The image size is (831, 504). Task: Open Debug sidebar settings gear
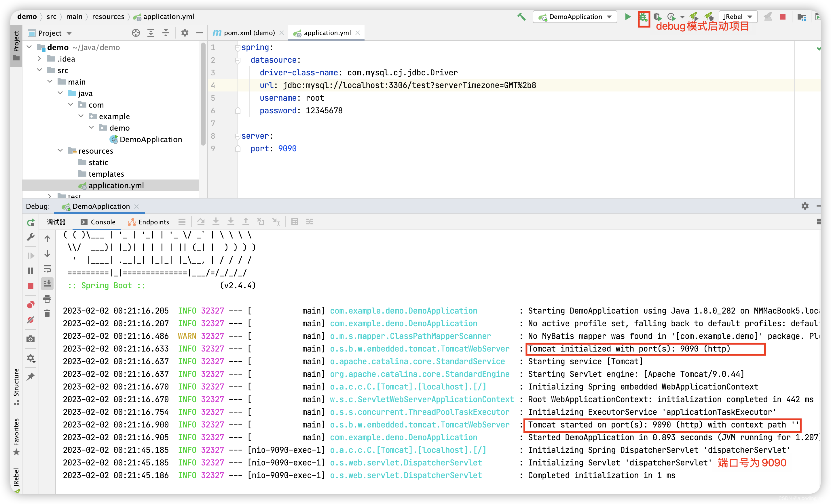pyautogui.click(x=31, y=358)
